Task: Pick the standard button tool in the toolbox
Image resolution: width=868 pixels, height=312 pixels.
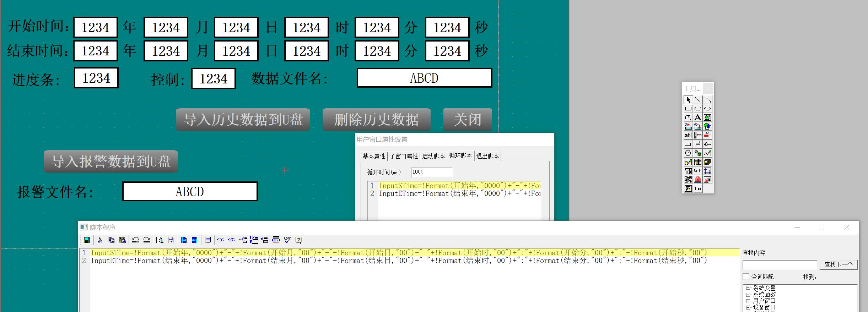Action: point(688,144)
